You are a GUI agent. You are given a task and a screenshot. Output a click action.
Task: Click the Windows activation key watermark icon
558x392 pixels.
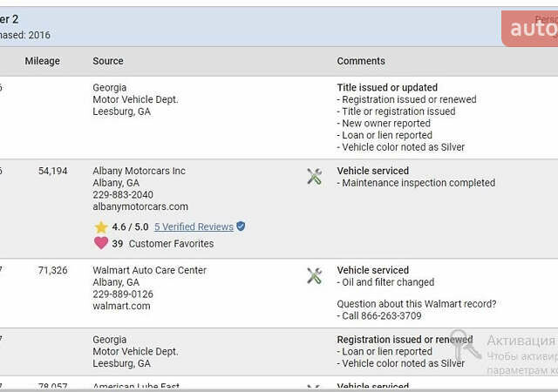pyautogui.click(x=465, y=344)
